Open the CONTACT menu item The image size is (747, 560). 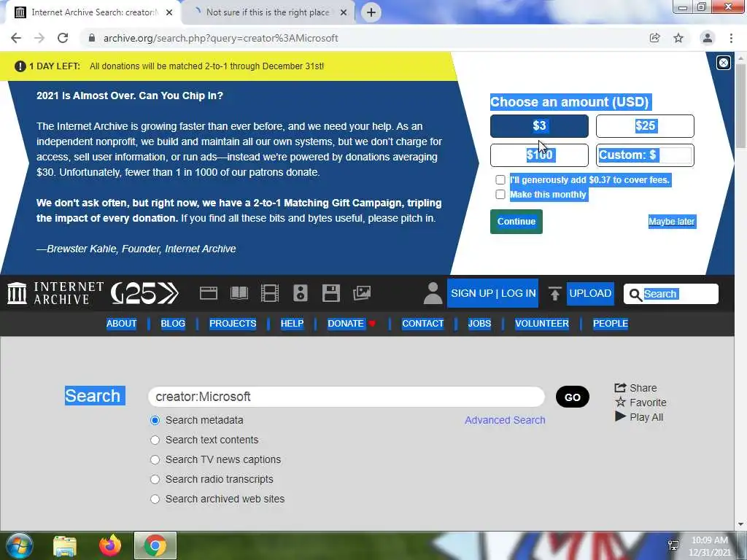[x=422, y=323]
